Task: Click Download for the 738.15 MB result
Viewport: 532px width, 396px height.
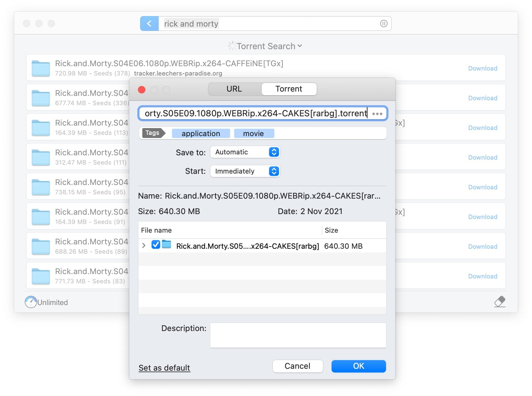Action: point(483,187)
